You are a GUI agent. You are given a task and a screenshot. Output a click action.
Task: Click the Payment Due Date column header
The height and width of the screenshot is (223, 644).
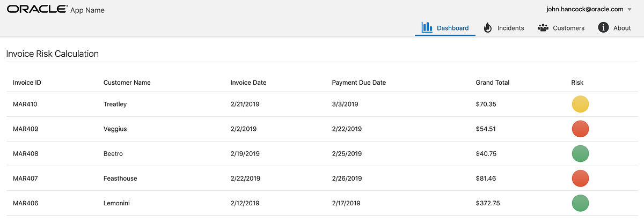pos(358,83)
